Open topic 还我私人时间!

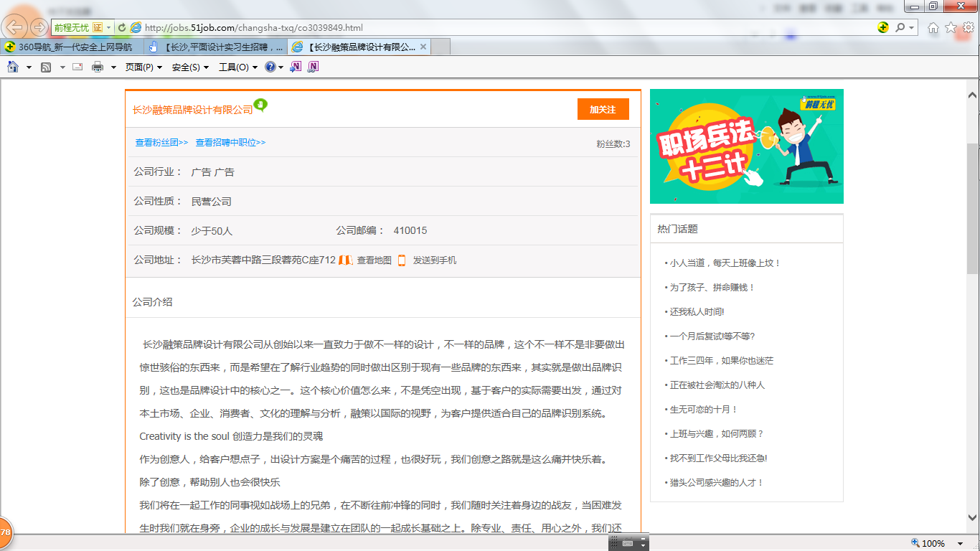click(x=697, y=312)
